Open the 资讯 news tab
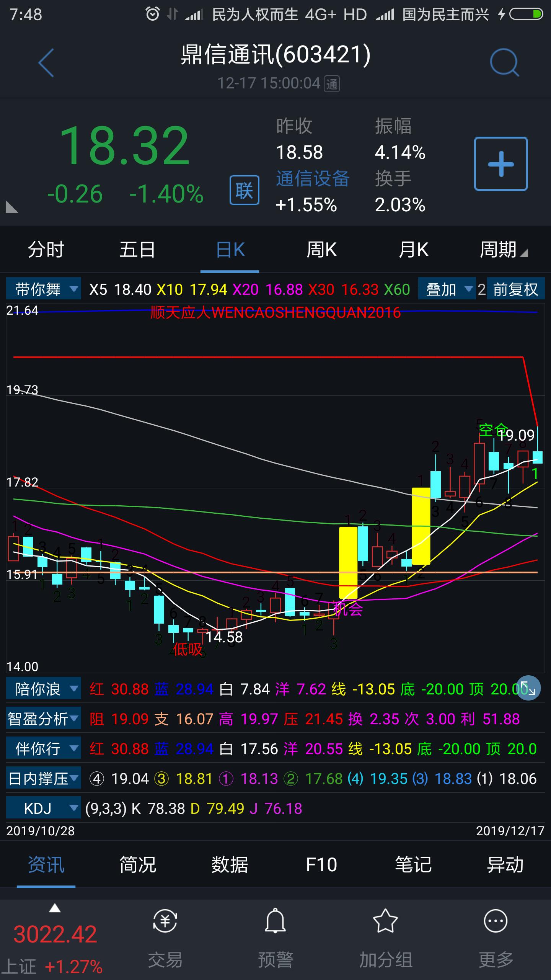Viewport: 551px width, 980px height. coord(46,864)
